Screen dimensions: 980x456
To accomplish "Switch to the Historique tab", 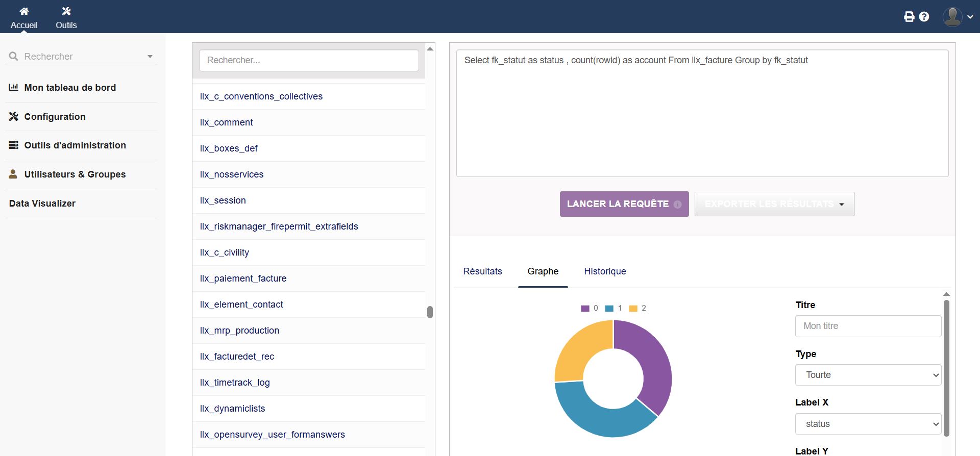I will click(x=605, y=271).
